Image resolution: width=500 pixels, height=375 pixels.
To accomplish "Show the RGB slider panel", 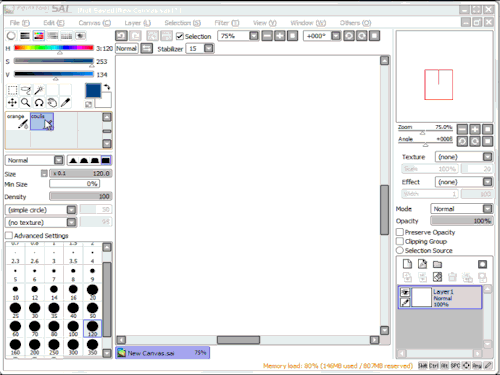I will pos(25,36).
